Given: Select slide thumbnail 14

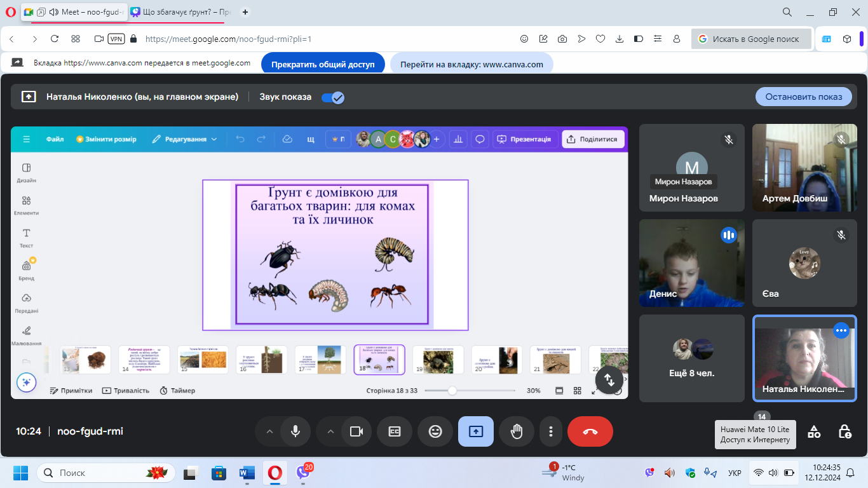Looking at the screenshot, I should tap(144, 360).
